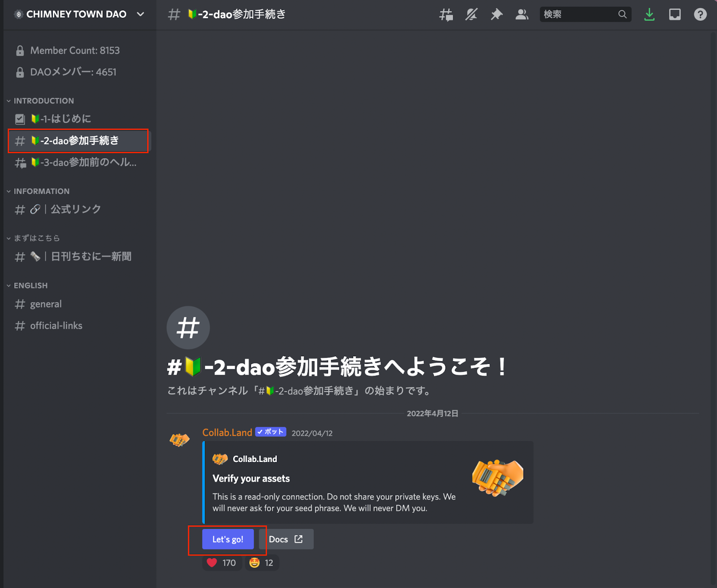The height and width of the screenshot is (588, 717).
Task: Click the hash icon beside general
Action: (20, 304)
